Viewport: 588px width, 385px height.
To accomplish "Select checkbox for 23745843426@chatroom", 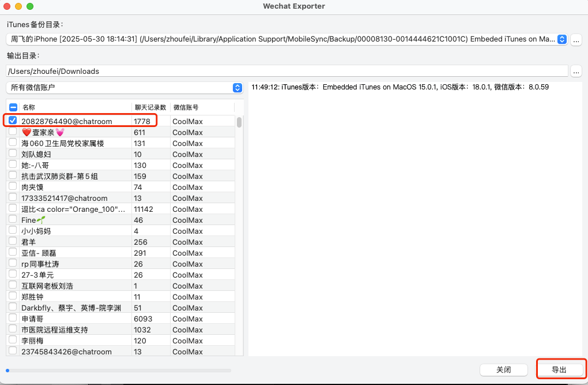I will 13,350.
